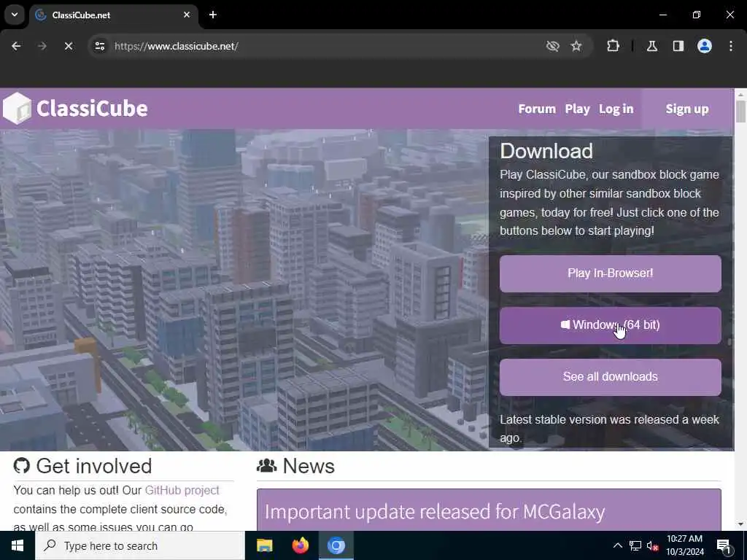Click the Play In-Browser! button
The image size is (747, 560).
[x=611, y=273]
